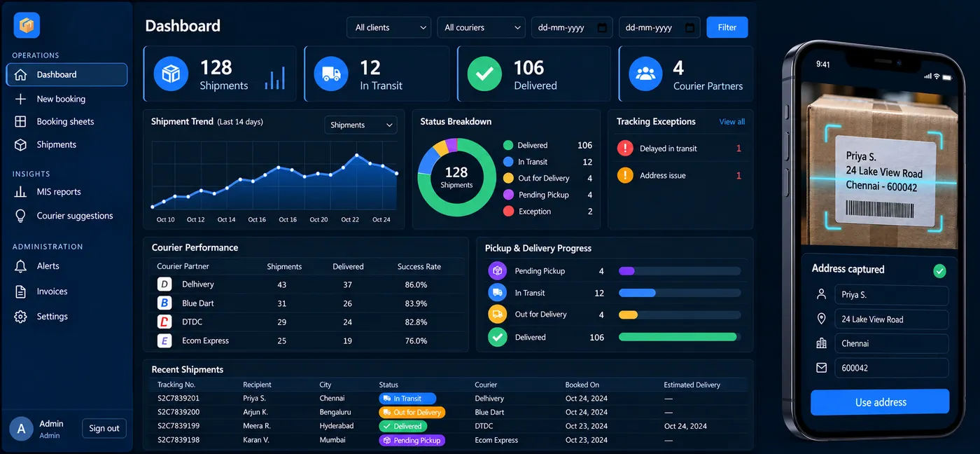Tap the 24 Lake View Road field

pos(891,319)
